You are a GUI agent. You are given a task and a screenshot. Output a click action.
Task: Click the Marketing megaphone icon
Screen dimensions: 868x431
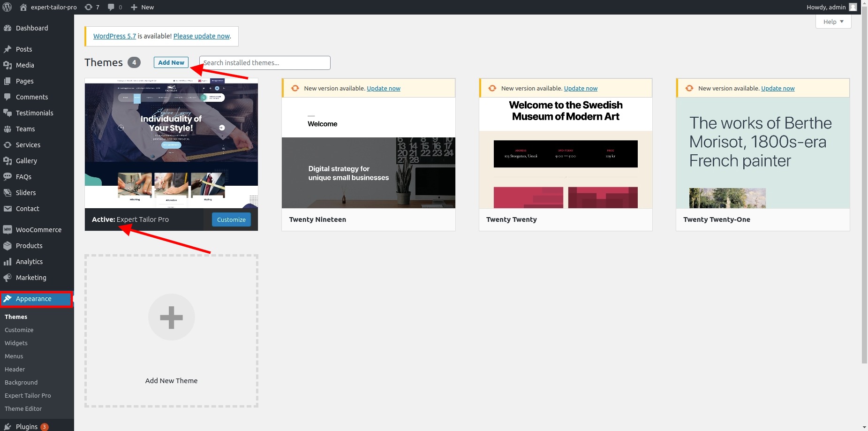[8, 278]
